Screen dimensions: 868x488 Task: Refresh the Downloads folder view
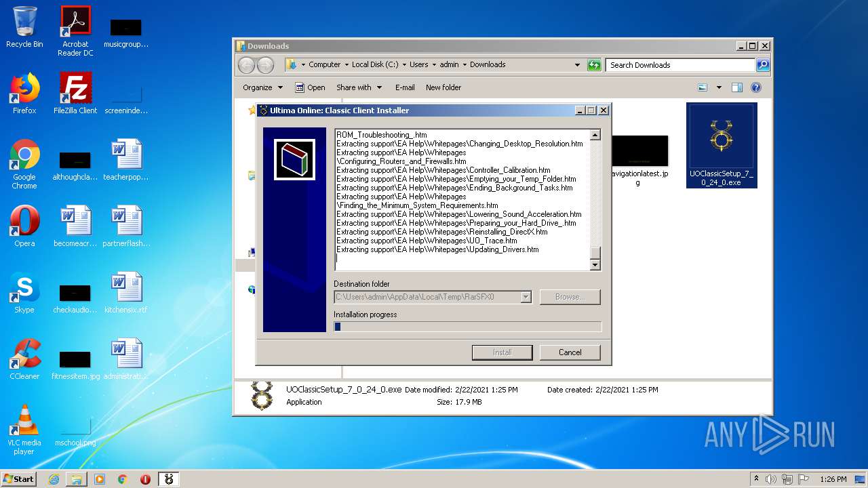tap(594, 65)
